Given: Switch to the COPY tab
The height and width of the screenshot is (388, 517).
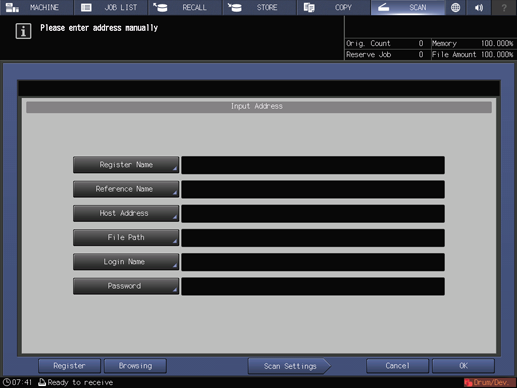Looking at the screenshot, I should [x=334, y=7].
